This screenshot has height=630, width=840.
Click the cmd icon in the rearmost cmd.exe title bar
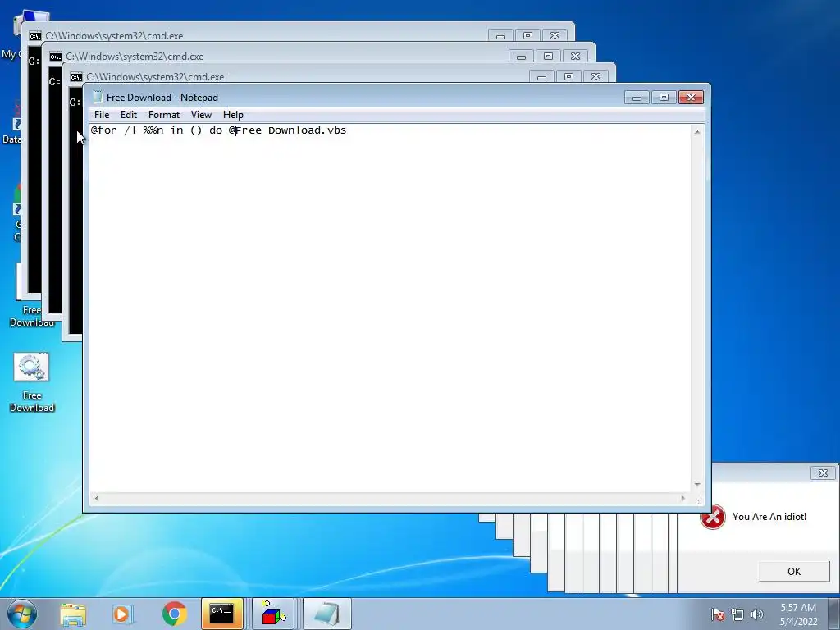pyautogui.click(x=35, y=36)
